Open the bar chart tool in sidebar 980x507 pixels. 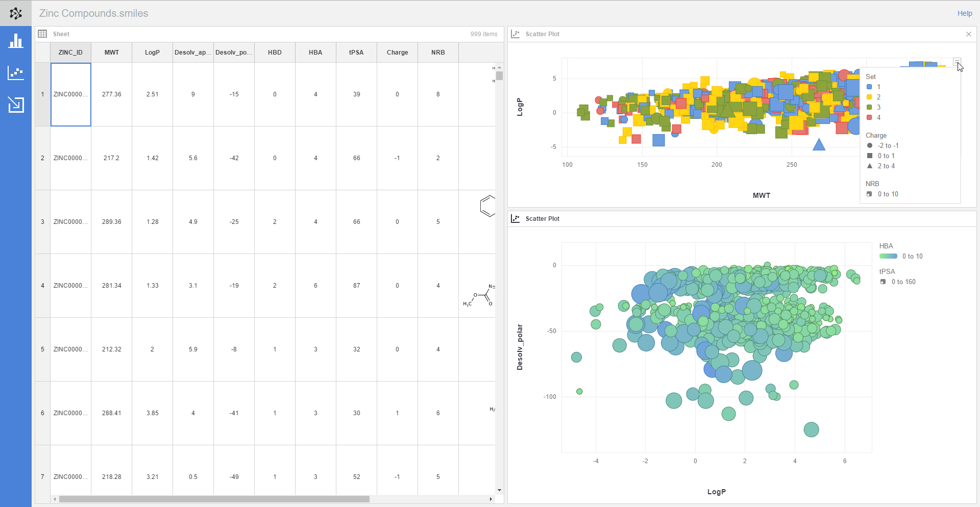click(16, 41)
